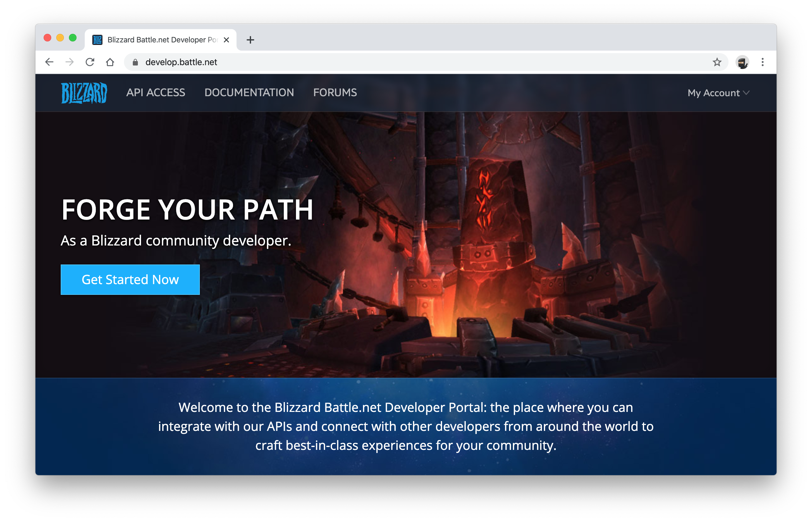This screenshot has height=522, width=812.
Task: Open the Chrome profile avatar
Action: 742,62
